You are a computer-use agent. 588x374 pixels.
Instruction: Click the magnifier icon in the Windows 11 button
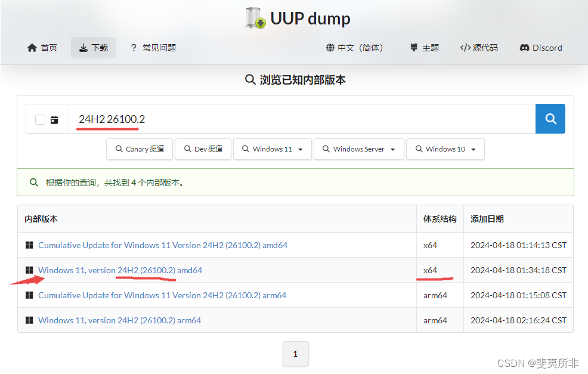click(x=246, y=149)
